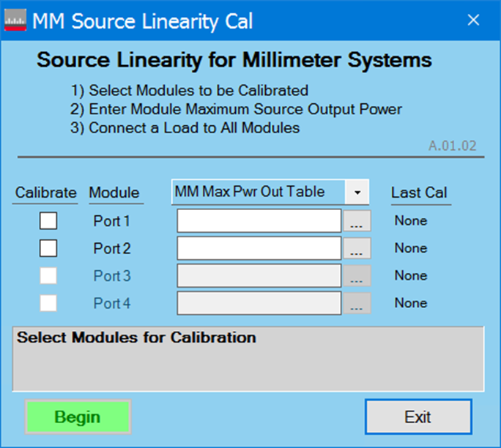Toggle the Calibrate checkbox for Port 3

[48, 276]
